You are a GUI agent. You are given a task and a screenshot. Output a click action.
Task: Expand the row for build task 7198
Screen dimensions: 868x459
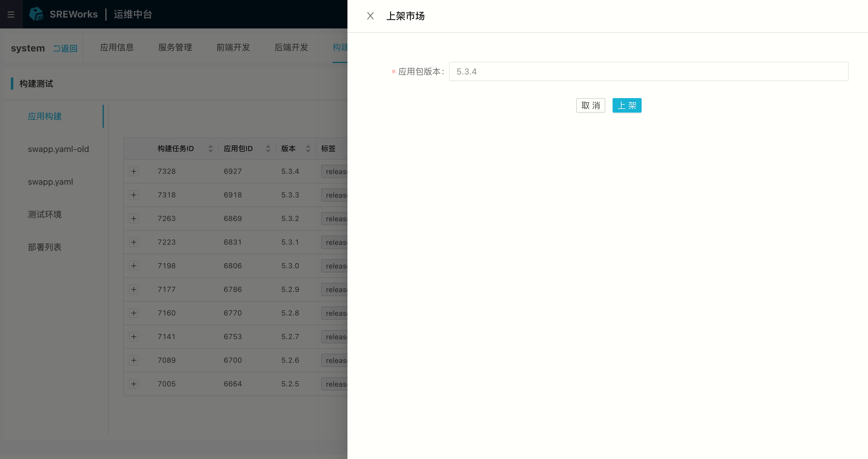coord(134,266)
